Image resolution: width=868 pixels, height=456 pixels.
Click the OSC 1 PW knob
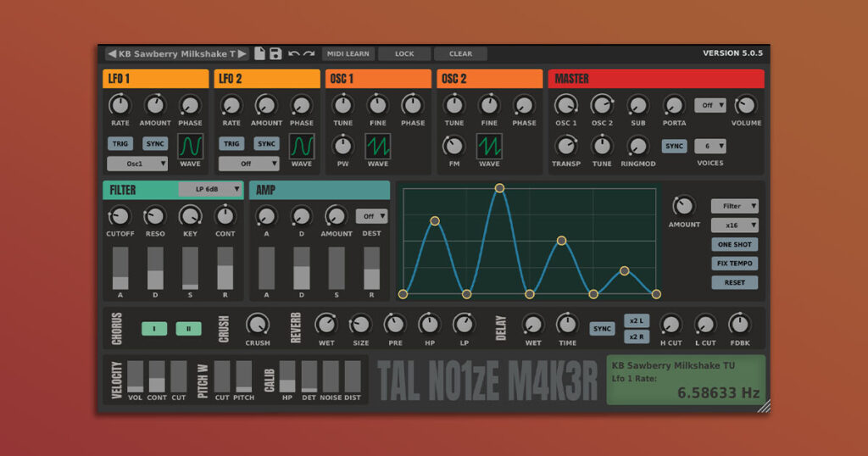pyautogui.click(x=342, y=146)
